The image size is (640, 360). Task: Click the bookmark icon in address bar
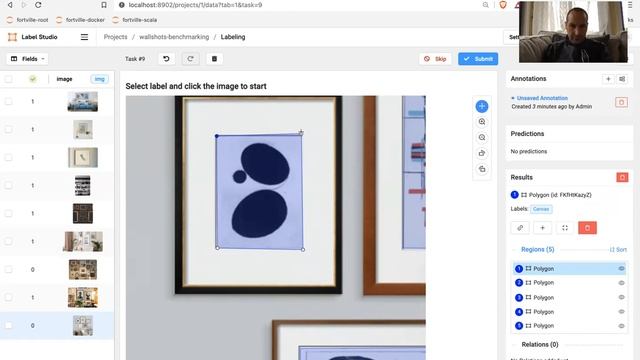coord(104,5)
